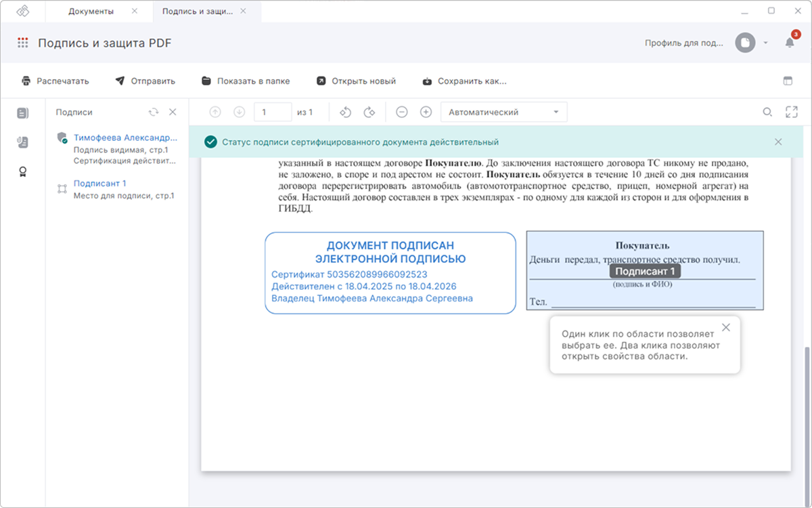
Task: Switch to the Документы tab
Action: [x=91, y=12]
